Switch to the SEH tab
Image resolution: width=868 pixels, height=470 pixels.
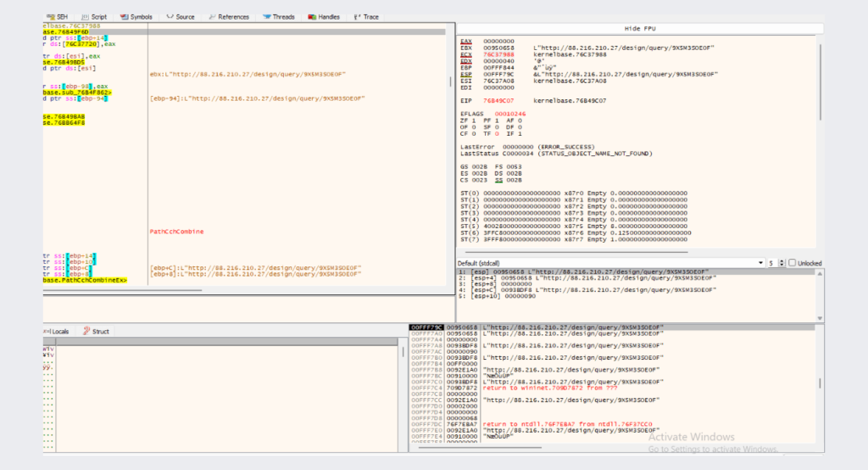point(57,17)
